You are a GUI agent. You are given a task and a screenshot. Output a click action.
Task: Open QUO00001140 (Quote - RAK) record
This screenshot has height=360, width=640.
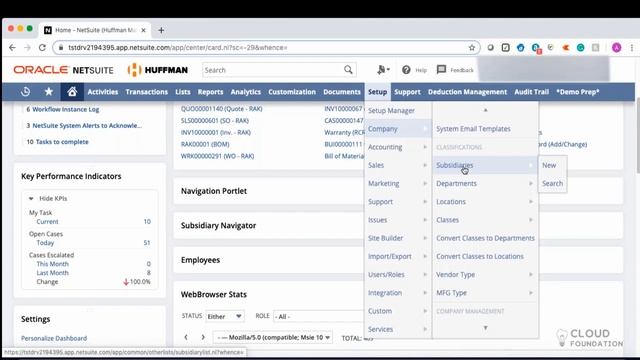[x=222, y=109]
